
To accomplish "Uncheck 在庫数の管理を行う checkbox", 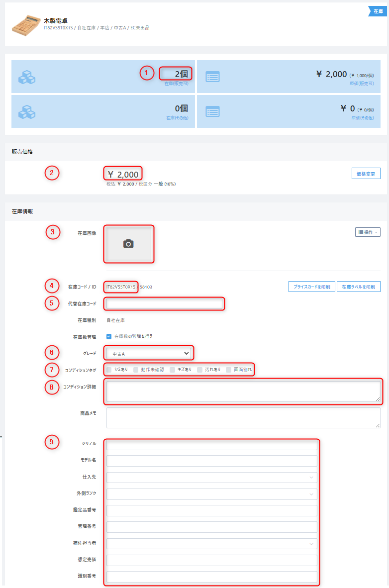I will (109, 336).
